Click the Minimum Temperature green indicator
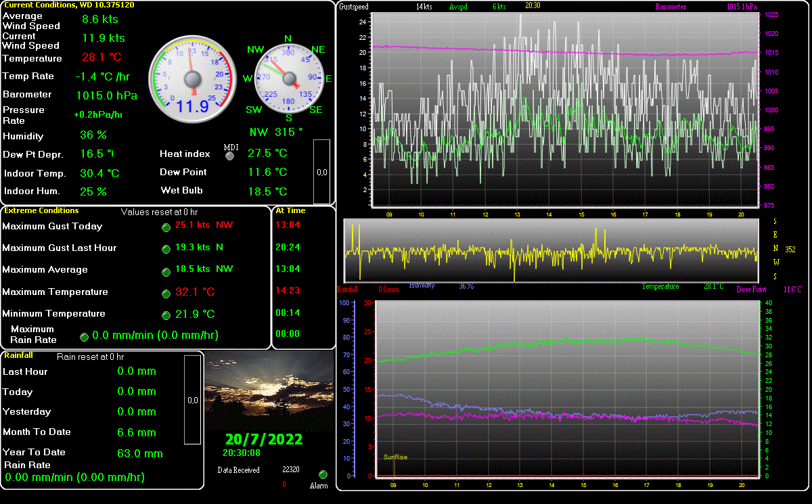Image resolution: width=812 pixels, height=504 pixels. click(166, 315)
